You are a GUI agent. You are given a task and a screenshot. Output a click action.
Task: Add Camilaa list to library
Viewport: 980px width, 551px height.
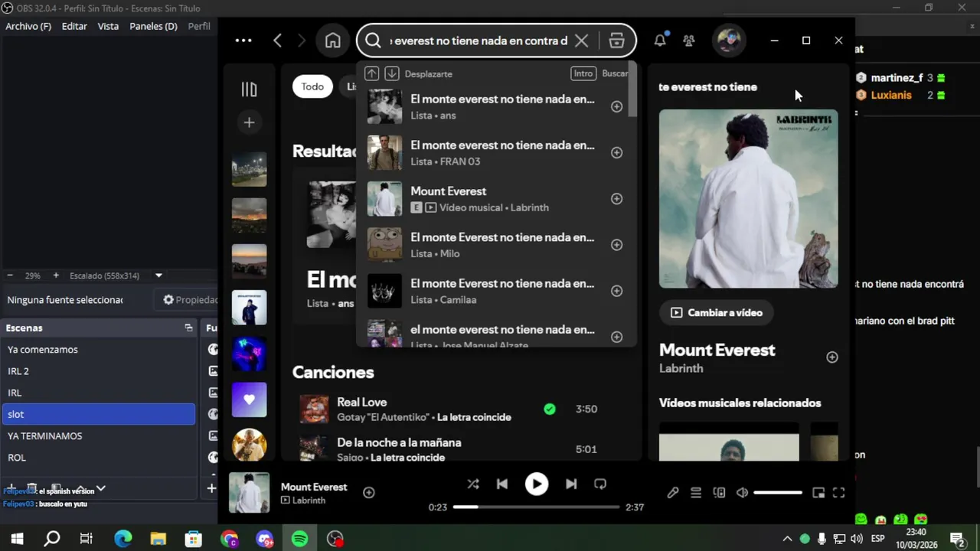coord(616,291)
